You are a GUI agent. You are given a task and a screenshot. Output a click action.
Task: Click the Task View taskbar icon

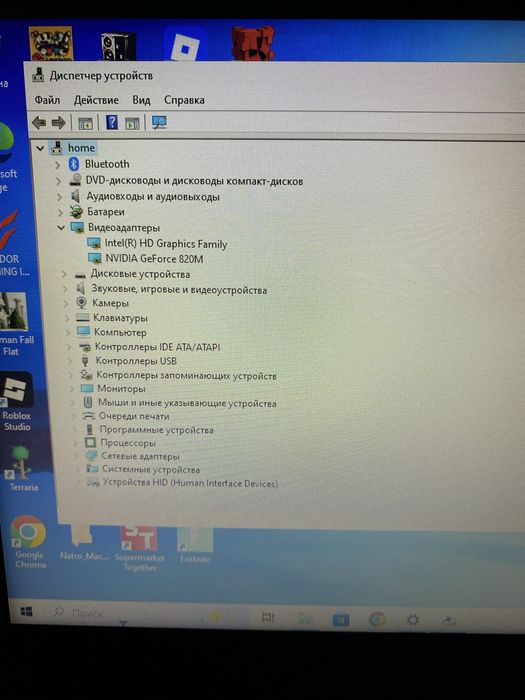[x=268, y=617]
